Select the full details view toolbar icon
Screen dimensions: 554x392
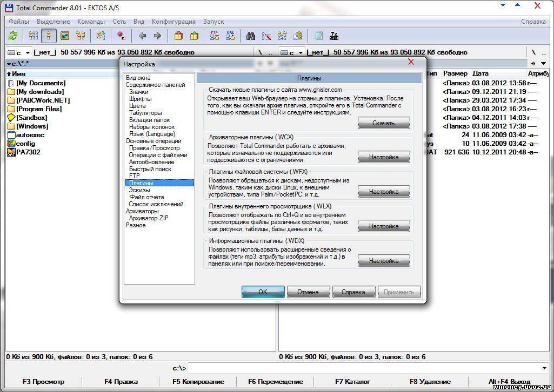[49, 36]
